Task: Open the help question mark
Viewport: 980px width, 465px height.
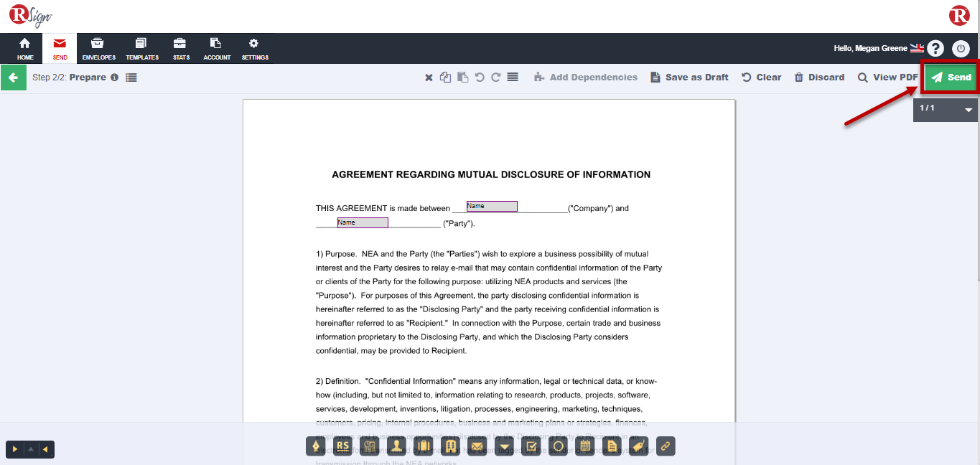Action: point(935,48)
